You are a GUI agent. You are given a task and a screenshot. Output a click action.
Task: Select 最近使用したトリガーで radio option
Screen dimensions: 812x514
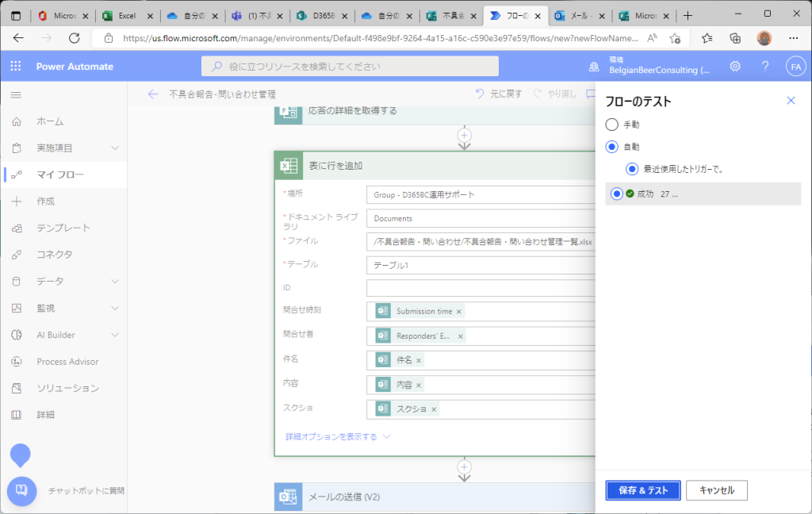(x=632, y=169)
